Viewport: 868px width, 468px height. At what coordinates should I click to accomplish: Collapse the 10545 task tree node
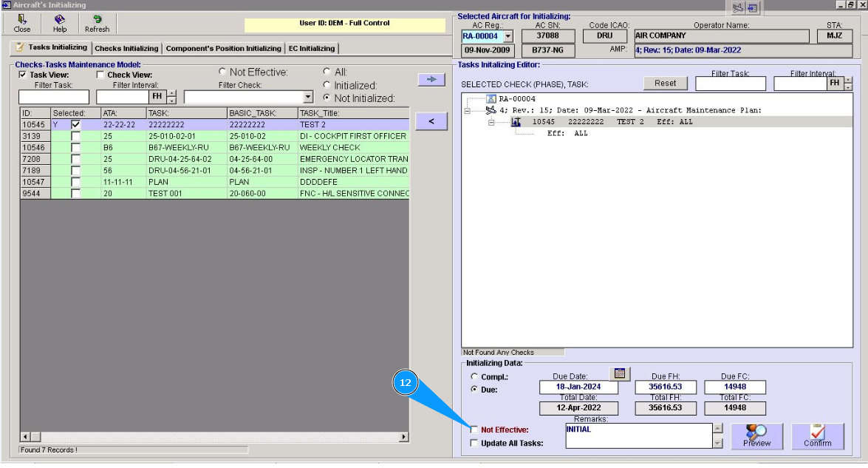(x=491, y=123)
